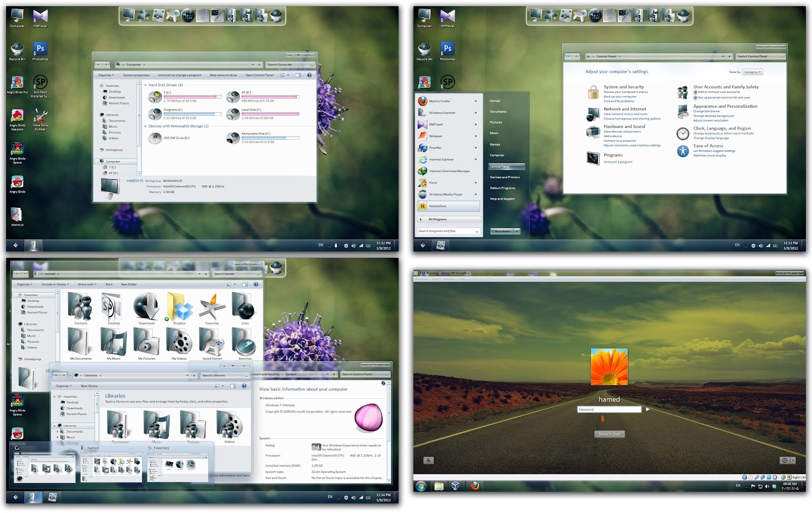Open Angry Birds Rio from the desktop
Image resolution: width=812 pixels, height=513 pixels.
coord(17,81)
